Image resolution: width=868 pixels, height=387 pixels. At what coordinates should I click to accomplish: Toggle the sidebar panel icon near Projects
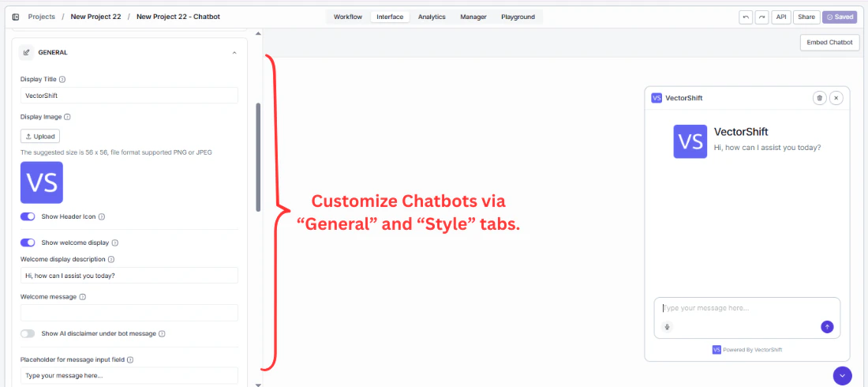point(16,17)
